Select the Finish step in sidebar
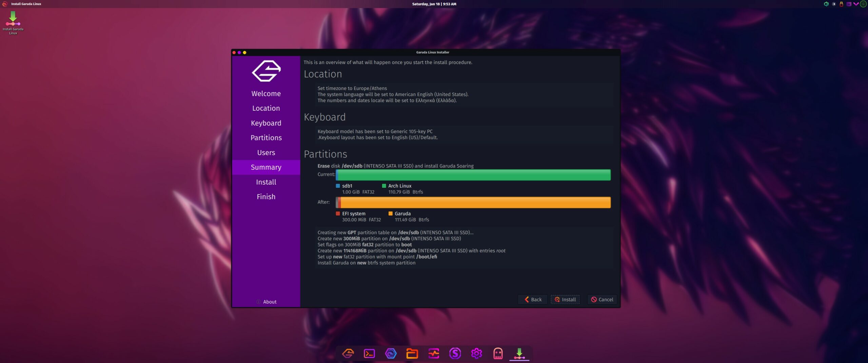868x363 pixels. [x=266, y=197]
